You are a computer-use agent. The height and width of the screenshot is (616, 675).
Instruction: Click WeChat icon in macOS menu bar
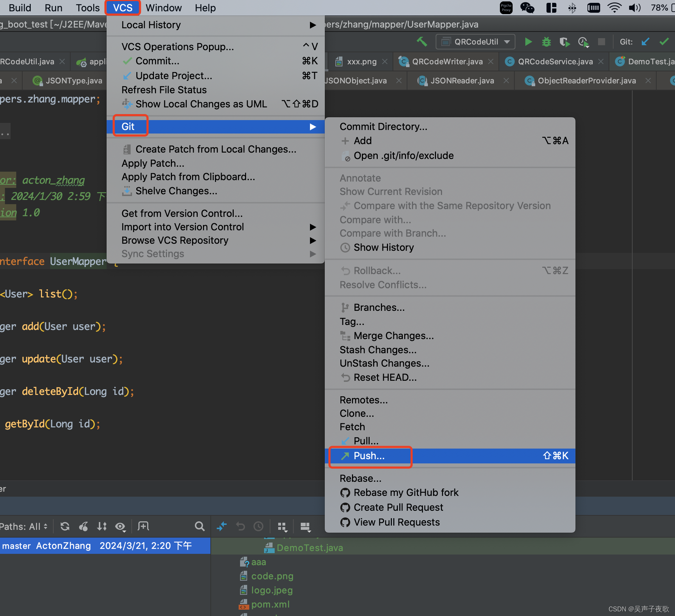527,7
